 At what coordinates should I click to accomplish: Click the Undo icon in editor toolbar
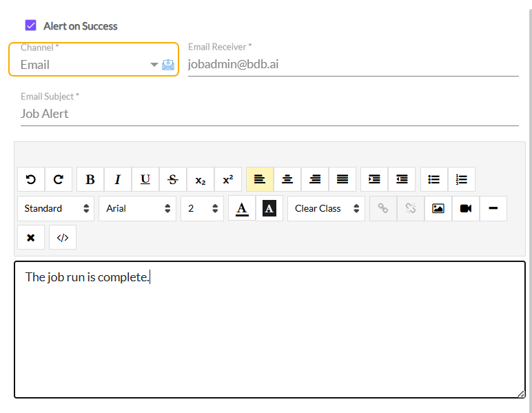pyautogui.click(x=31, y=179)
